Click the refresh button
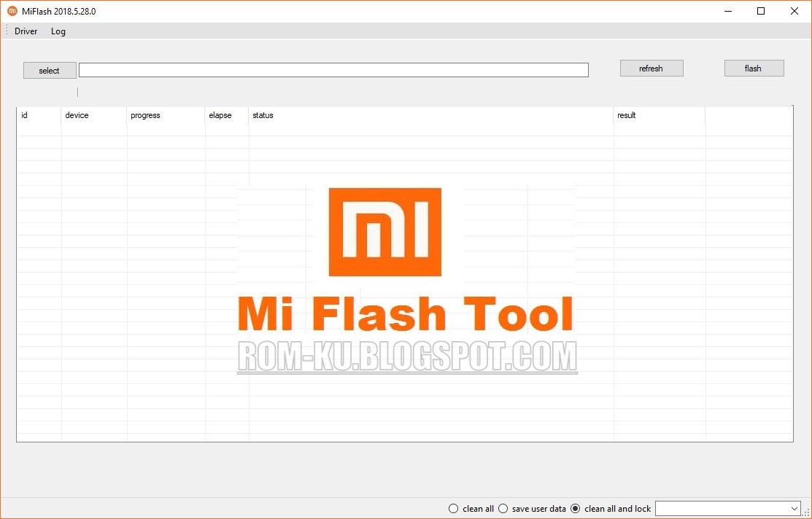The width and height of the screenshot is (812, 519). [x=651, y=69]
